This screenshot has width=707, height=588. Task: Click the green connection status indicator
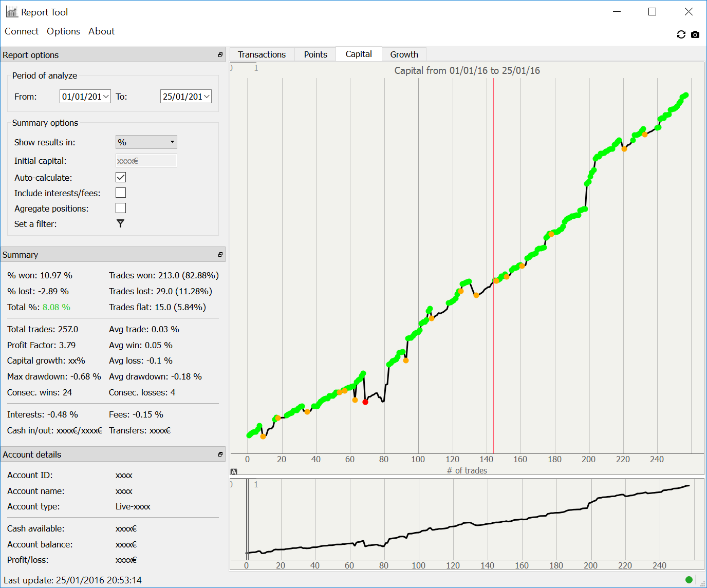pyautogui.click(x=689, y=580)
